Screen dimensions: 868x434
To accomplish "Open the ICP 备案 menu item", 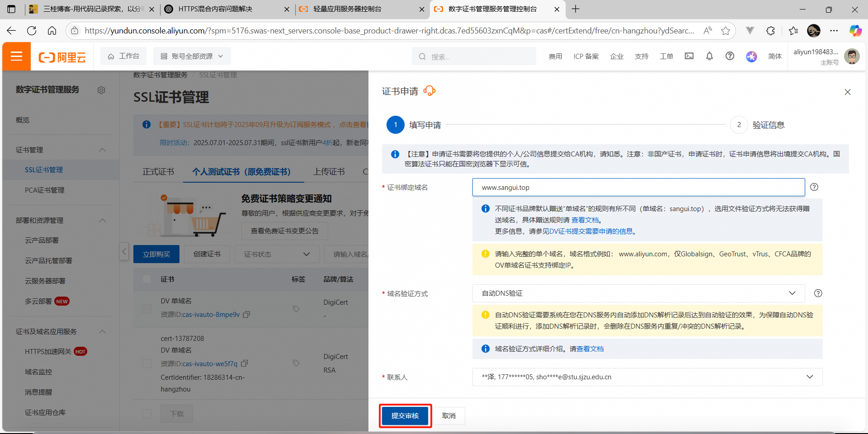I will click(585, 56).
